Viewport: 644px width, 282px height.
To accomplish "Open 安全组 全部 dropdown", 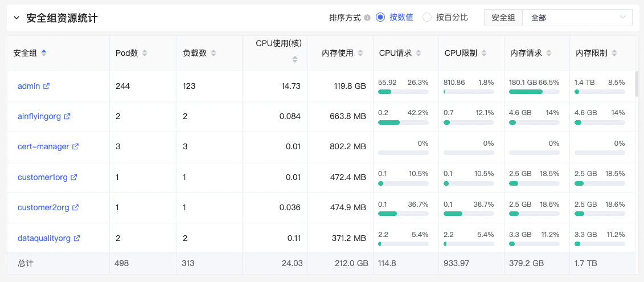I will [577, 18].
